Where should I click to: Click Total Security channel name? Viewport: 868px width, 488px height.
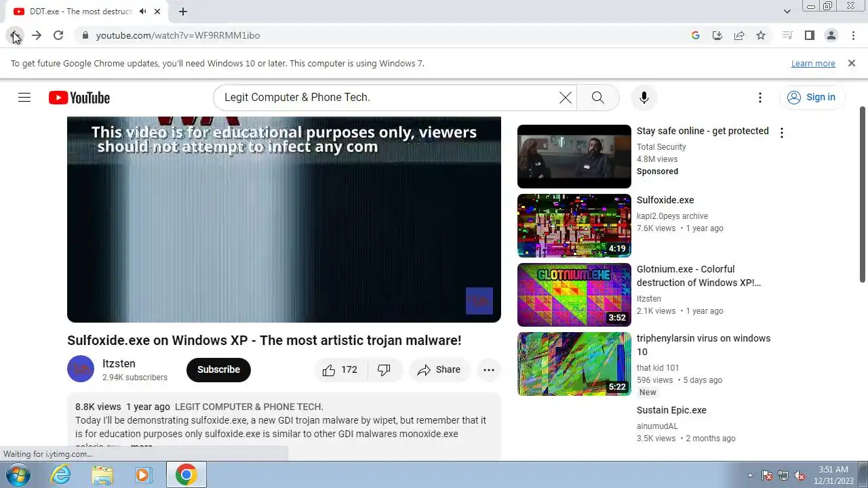(661, 146)
